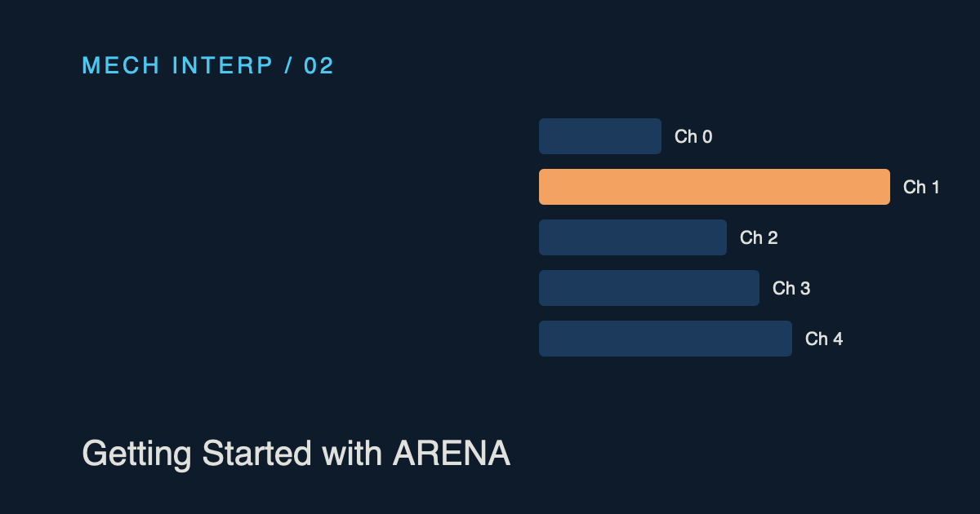Click the Ch 2 bar

[x=633, y=237]
